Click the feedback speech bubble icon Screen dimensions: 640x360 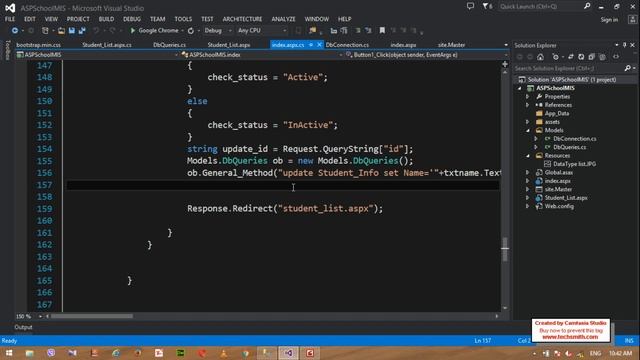(470, 6)
